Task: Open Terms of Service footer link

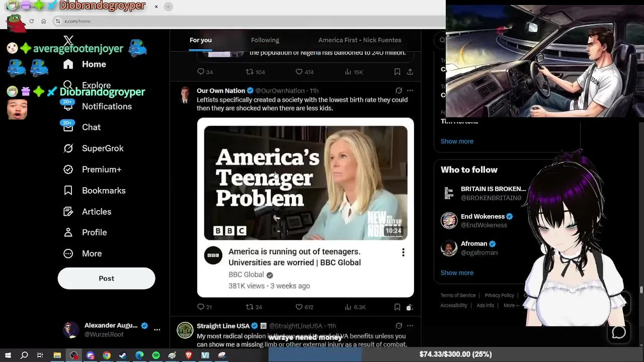Action: [458, 295]
